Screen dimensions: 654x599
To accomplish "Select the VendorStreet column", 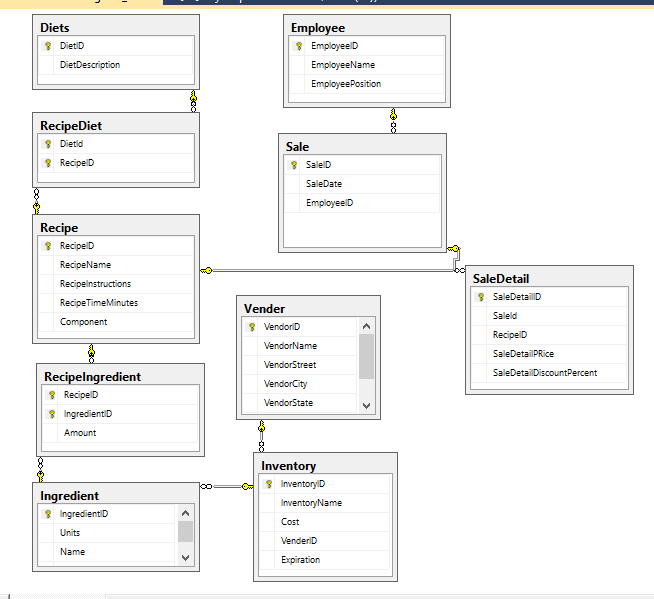I will point(299,365).
